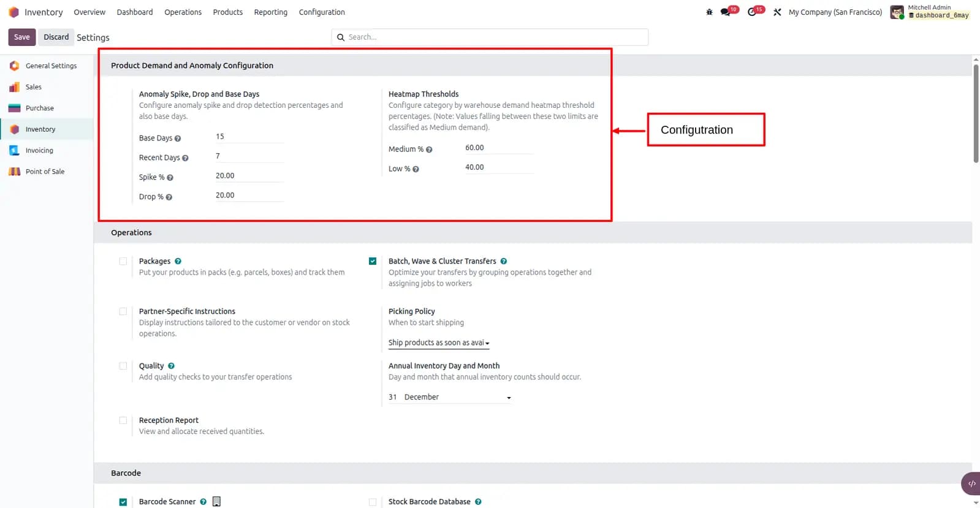Open the conversations chat icon
980x508 pixels.
725,12
